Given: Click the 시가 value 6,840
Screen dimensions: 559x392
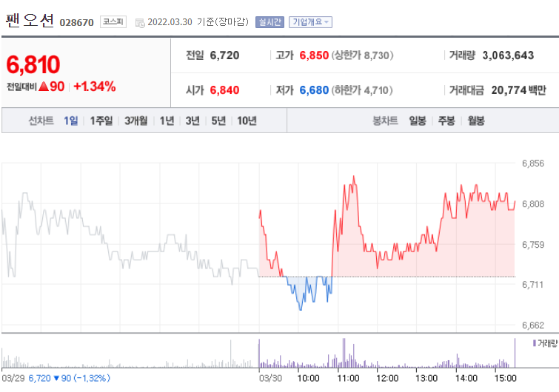Looking at the screenshot, I should coord(224,90).
